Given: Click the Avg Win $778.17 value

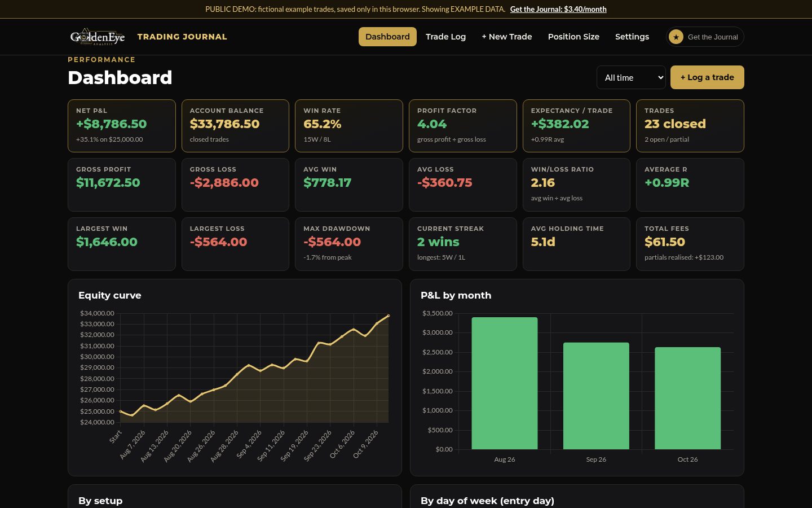Looking at the screenshot, I should click(x=328, y=182).
